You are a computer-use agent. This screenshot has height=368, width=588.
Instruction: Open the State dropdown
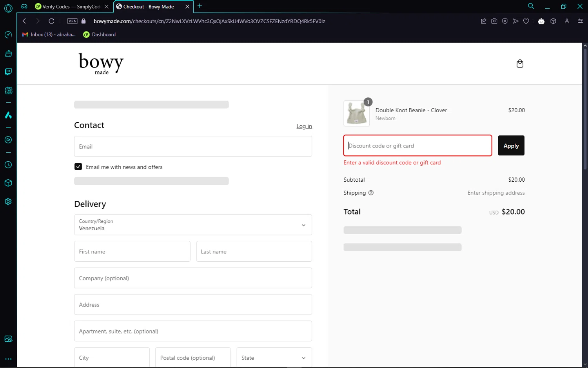click(x=274, y=358)
